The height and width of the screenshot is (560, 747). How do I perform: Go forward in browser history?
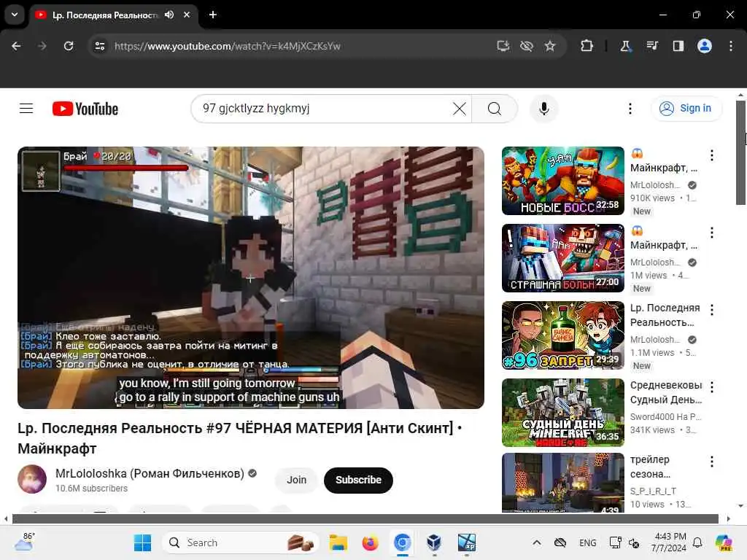pos(42,46)
